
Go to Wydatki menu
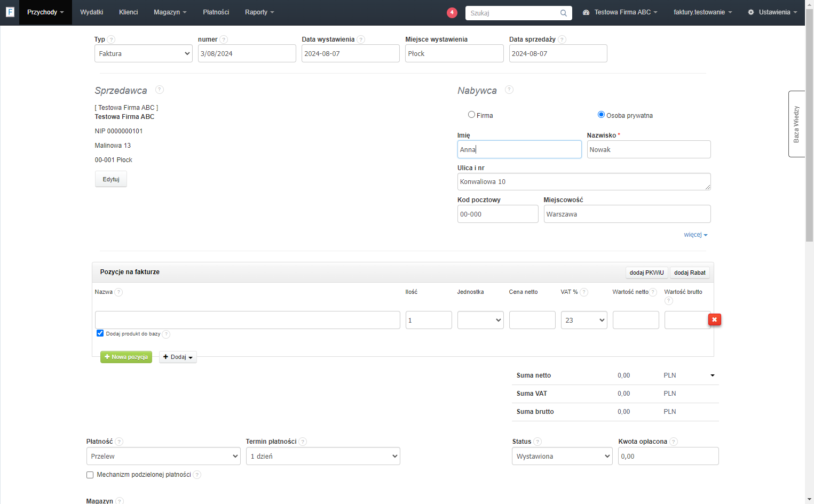pyautogui.click(x=92, y=12)
